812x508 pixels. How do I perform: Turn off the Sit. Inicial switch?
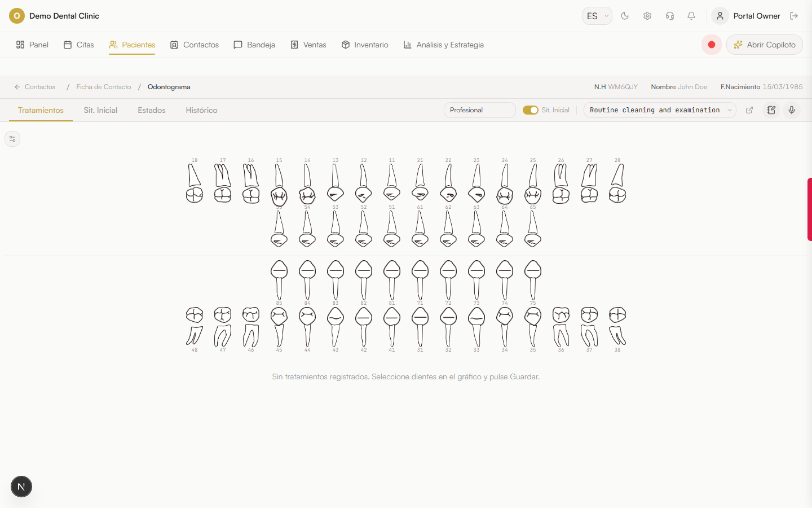[x=531, y=110]
